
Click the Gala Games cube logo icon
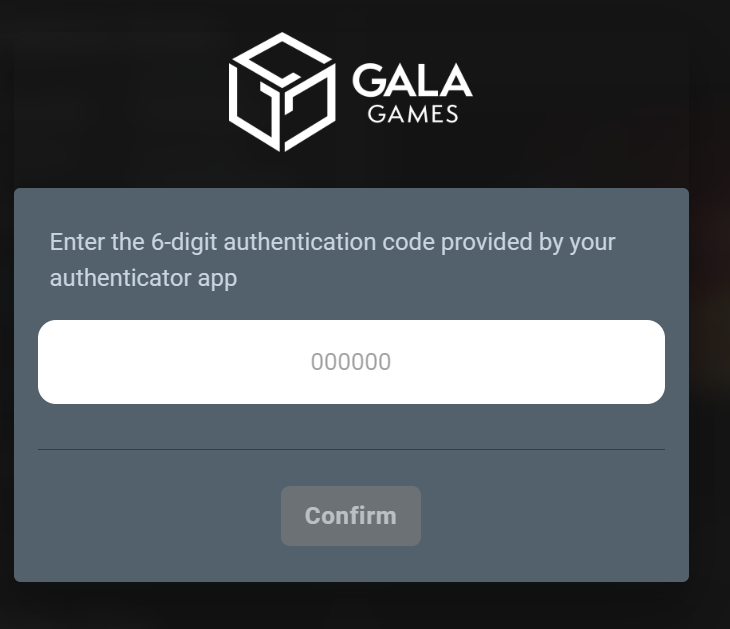[x=282, y=92]
